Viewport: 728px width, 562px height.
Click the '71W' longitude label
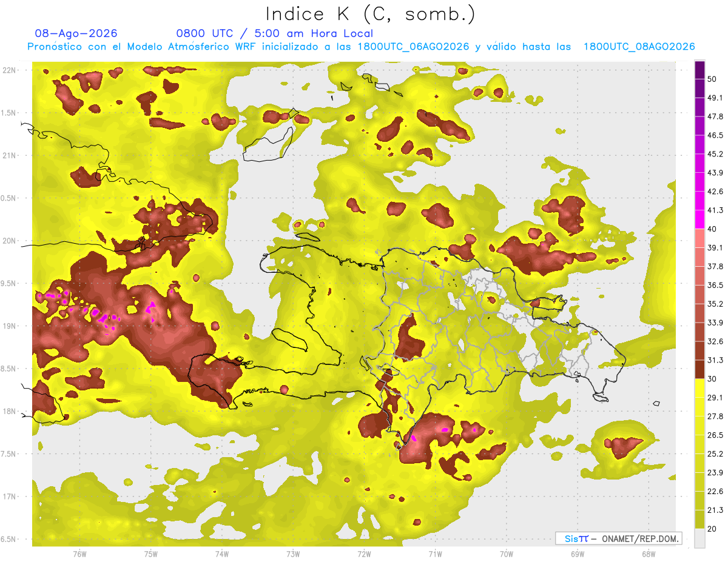pos(435,554)
